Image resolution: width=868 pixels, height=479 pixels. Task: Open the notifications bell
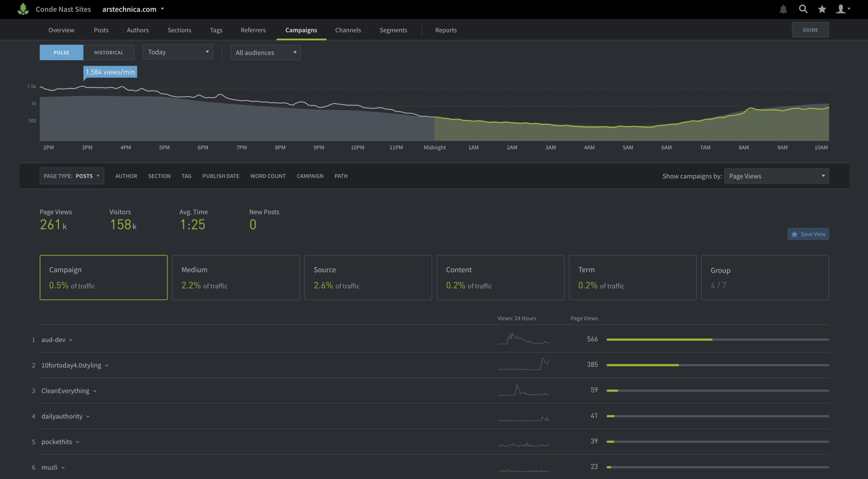pos(784,9)
